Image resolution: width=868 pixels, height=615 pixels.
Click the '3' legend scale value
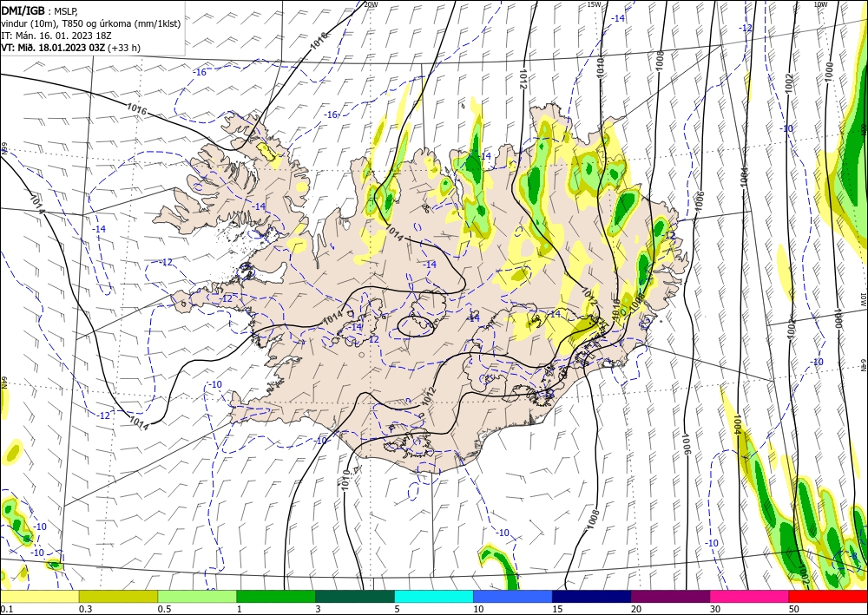[x=318, y=609]
